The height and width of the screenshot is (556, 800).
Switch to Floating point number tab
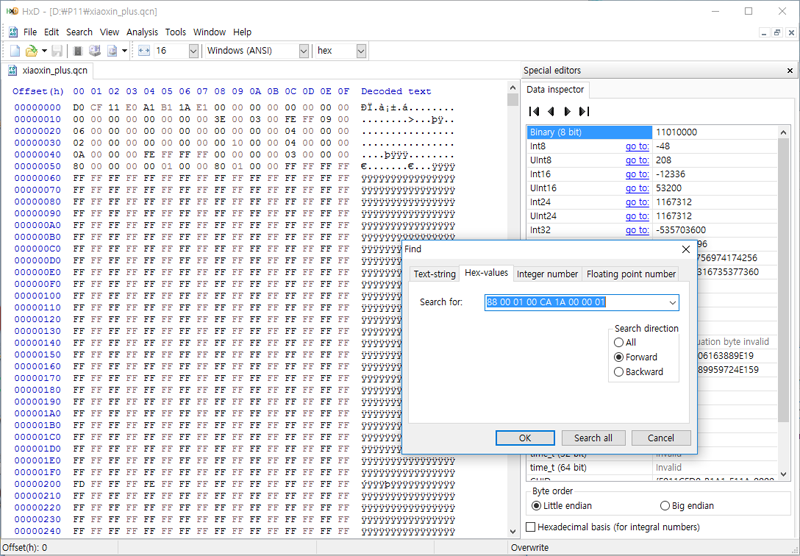(x=631, y=274)
